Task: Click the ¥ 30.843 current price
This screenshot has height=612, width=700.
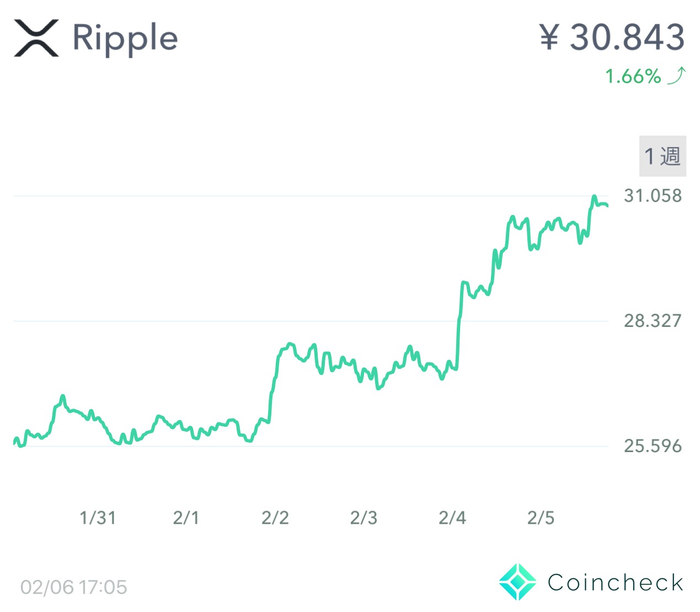Action: [612, 37]
